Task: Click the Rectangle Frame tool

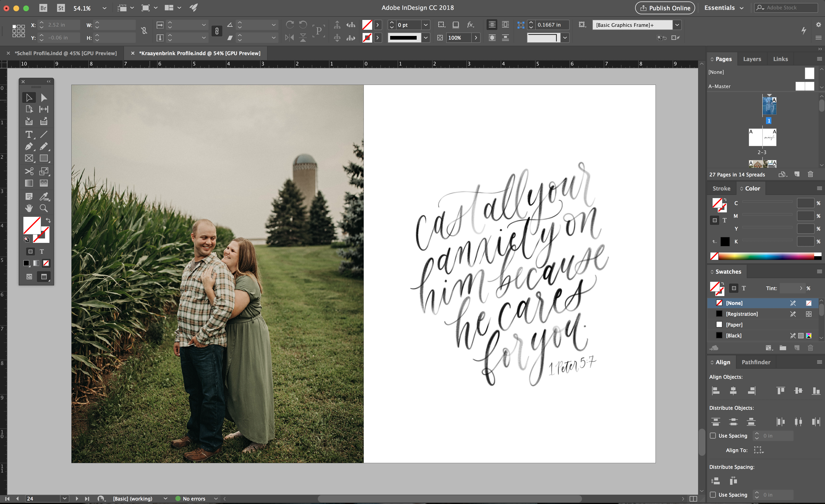Action: (29, 158)
